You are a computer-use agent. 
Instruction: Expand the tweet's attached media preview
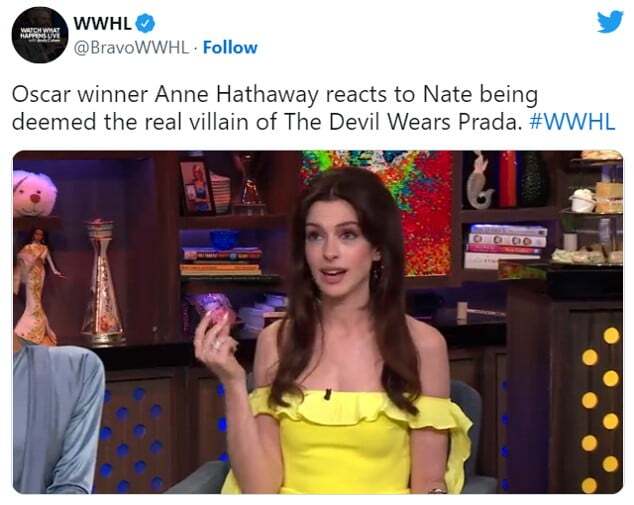click(318, 322)
